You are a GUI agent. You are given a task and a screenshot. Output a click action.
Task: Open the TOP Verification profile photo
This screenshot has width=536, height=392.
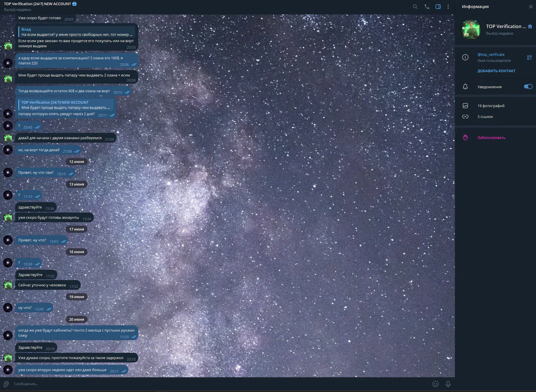tap(471, 29)
